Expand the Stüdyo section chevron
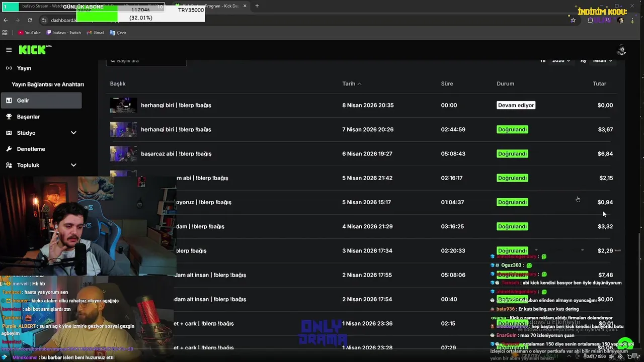 pos(73,133)
